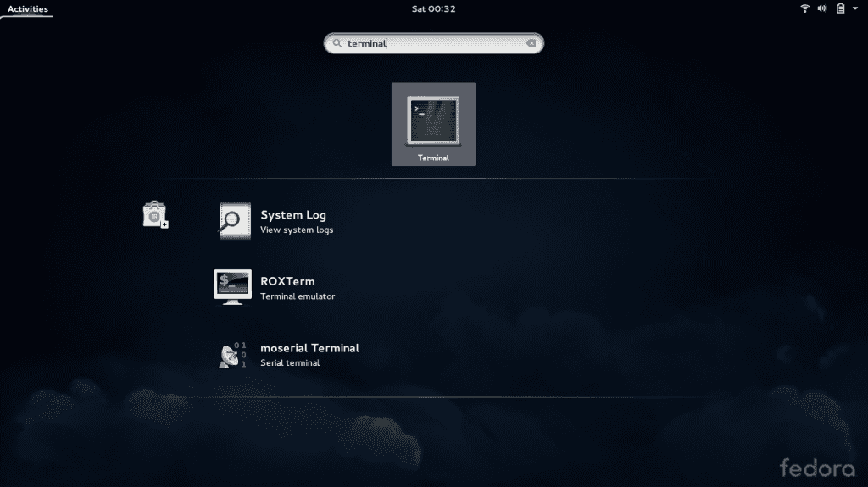Image resolution: width=868 pixels, height=487 pixels.
Task: Click the magnifier icon in the search bar
Action: coord(337,43)
